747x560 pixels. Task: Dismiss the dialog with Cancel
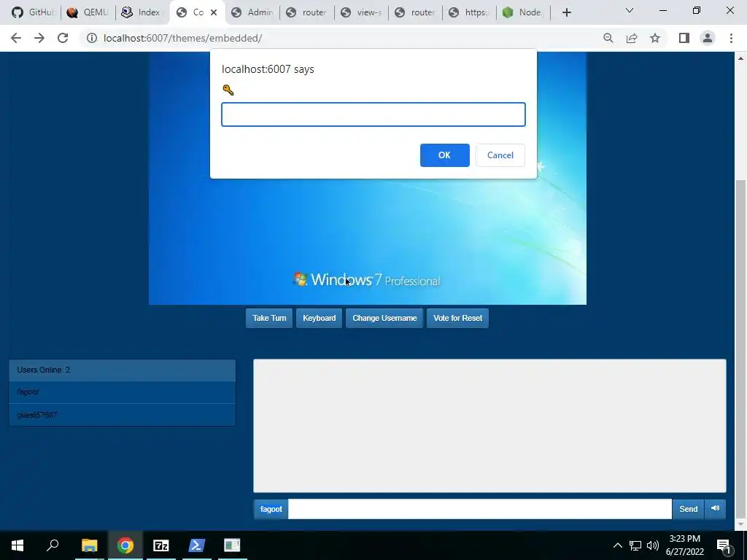tap(500, 155)
